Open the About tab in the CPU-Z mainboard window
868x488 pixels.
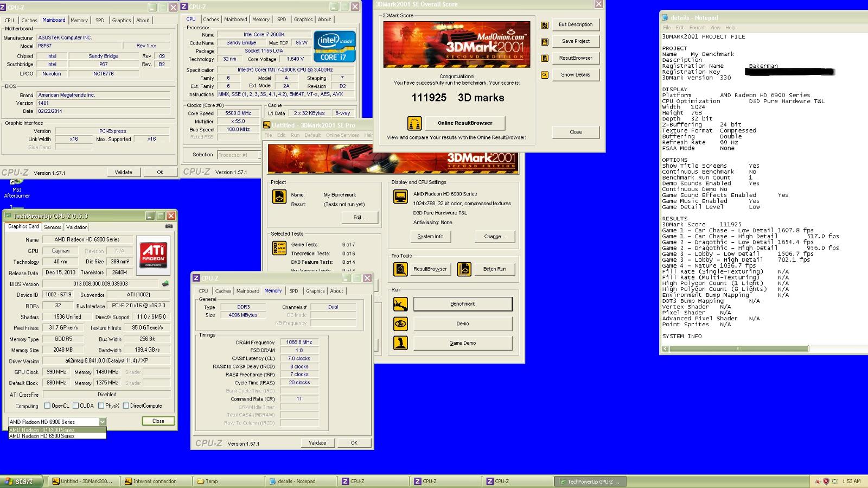[x=143, y=21]
